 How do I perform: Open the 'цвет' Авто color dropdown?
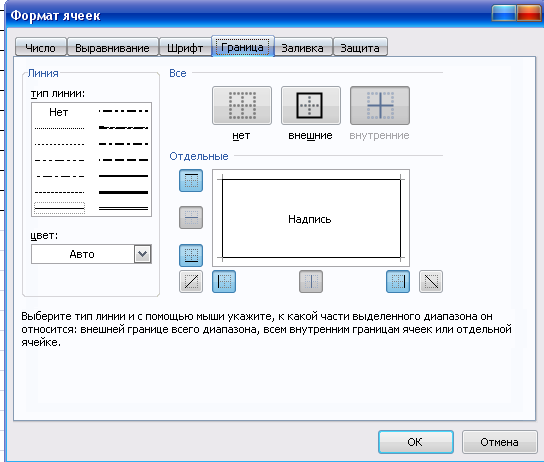point(143,254)
